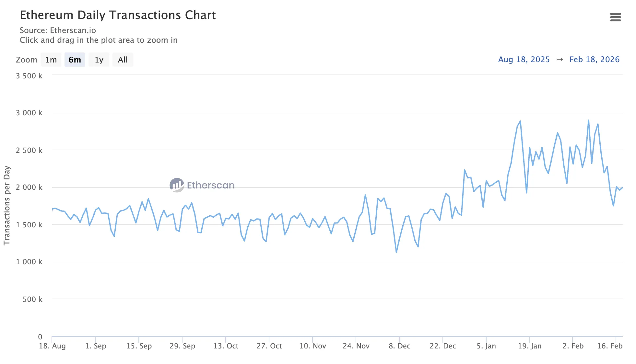Open the chart hamburger context menu
This screenshot has width=636, height=364.
[x=615, y=17]
